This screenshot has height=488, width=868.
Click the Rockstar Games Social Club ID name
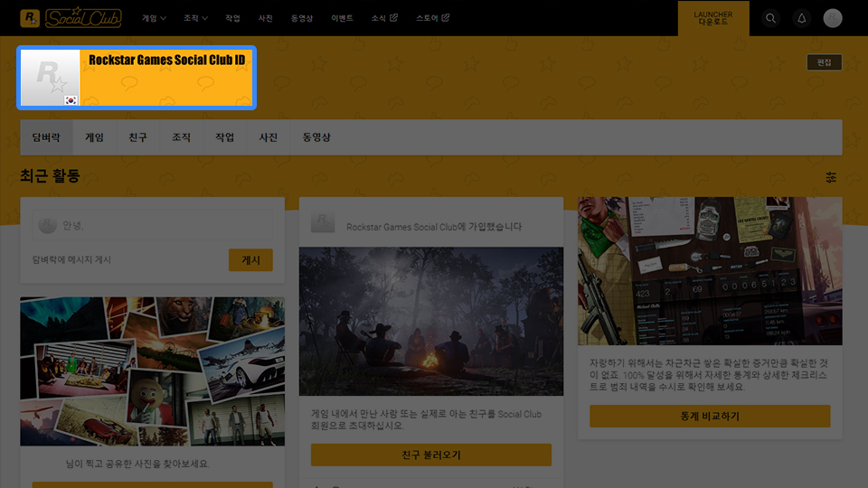point(166,61)
